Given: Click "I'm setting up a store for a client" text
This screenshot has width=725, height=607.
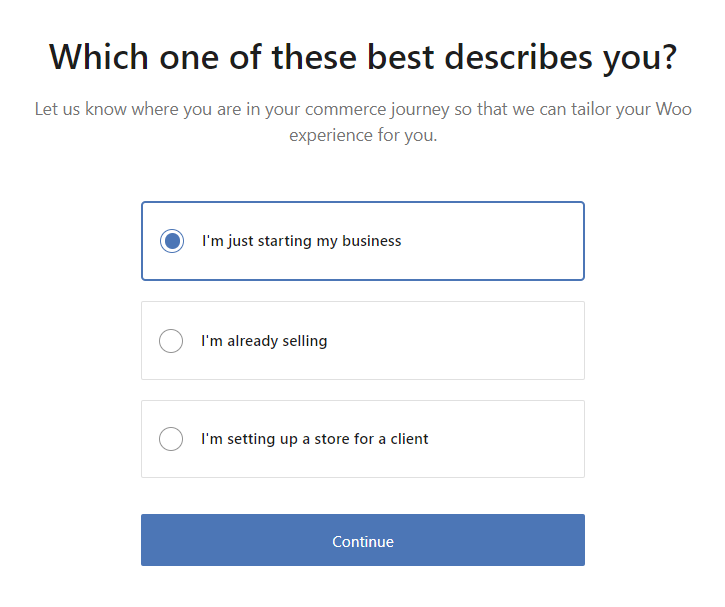Looking at the screenshot, I should [x=314, y=439].
